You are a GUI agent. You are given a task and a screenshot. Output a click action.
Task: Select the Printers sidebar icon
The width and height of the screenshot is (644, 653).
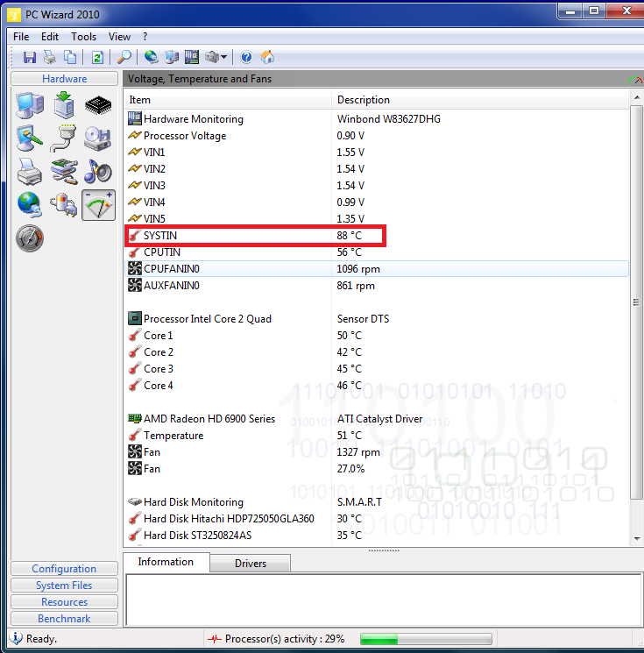tap(30, 172)
